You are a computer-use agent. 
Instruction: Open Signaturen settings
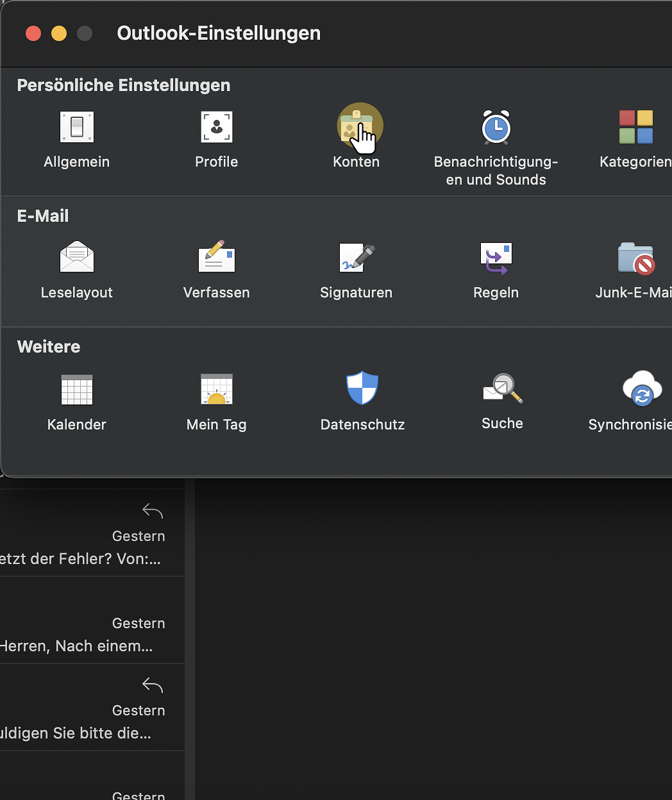click(357, 258)
